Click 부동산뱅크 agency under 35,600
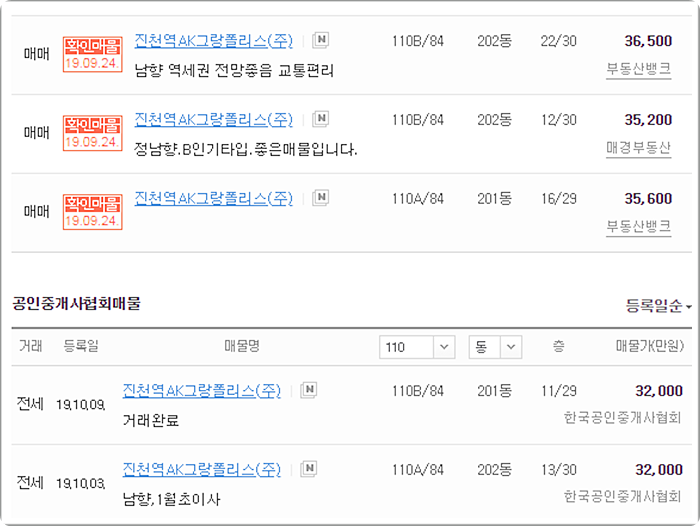Screen dimensions: 700x526 (x=638, y=226)
